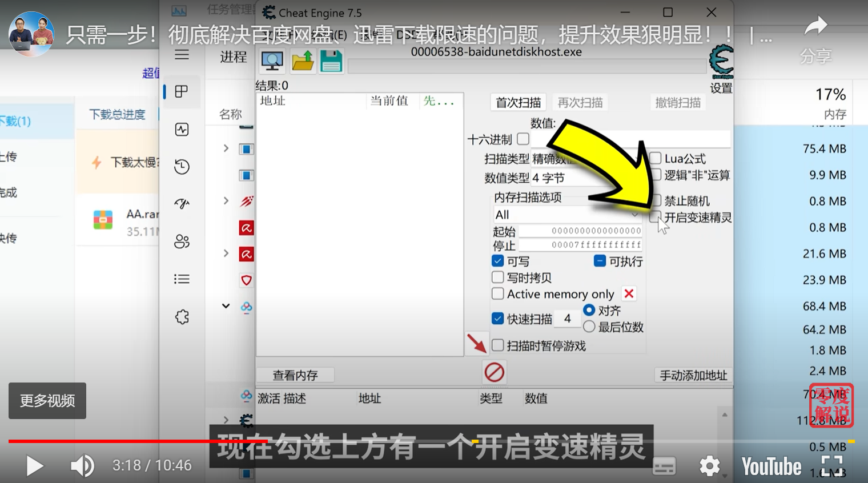Seek on the video progress bar
868x483 pixels.
(432, 441)
